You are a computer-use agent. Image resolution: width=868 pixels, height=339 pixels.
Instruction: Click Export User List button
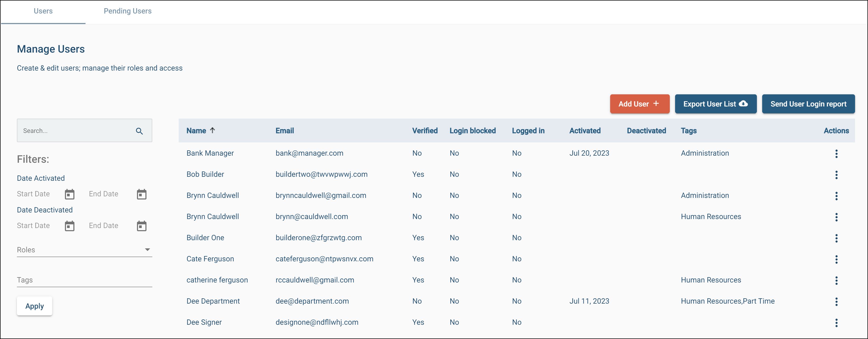click(716, 104)
